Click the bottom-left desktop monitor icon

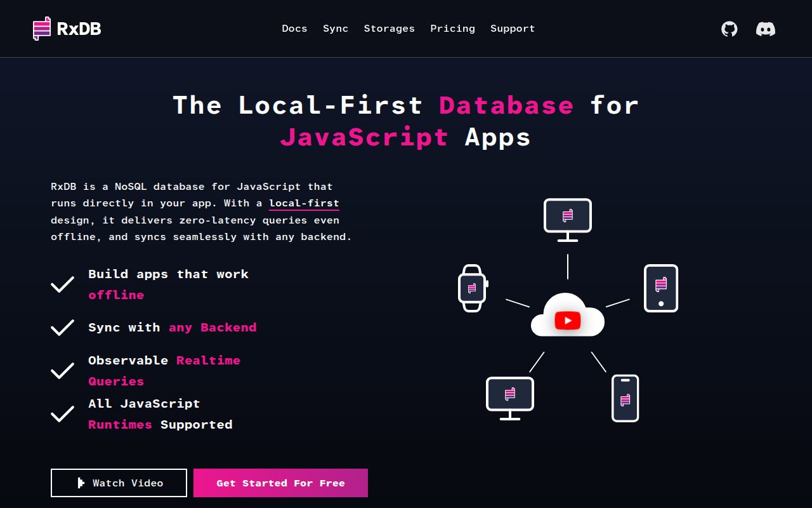510,398
